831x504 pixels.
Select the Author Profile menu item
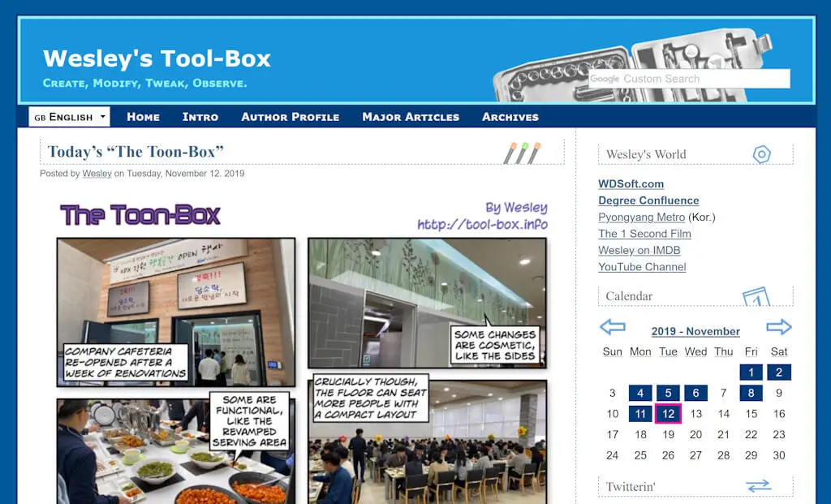click(x=290, y=117)
